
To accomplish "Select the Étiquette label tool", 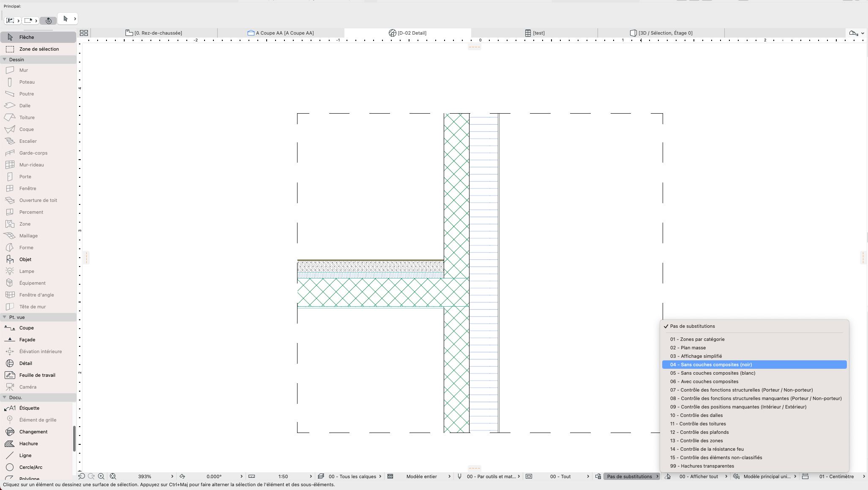I will [x=36, y=408].
